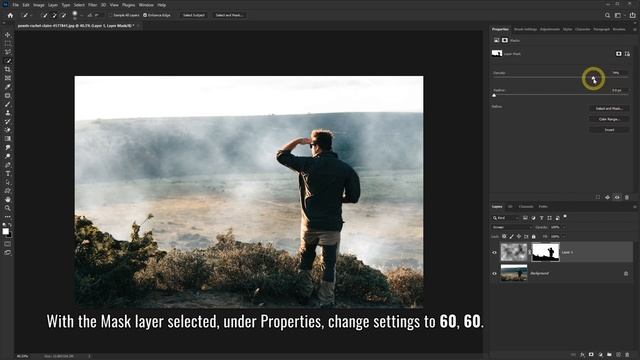
Task: Select the Lasso tool
Action: (7, 52)
